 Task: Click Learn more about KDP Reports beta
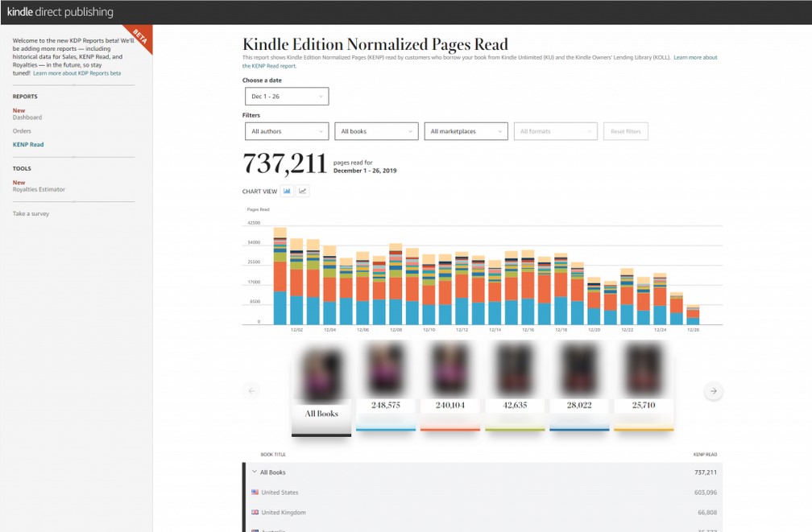(77, 73)
